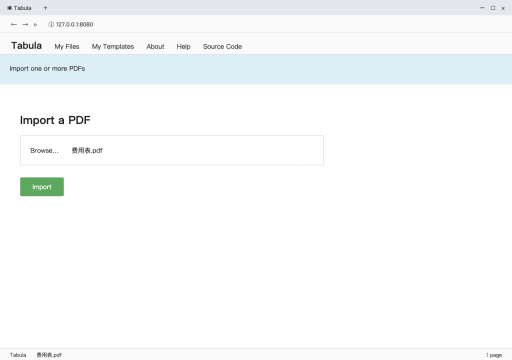Select the Tabula browser tab

coord(19,8)
